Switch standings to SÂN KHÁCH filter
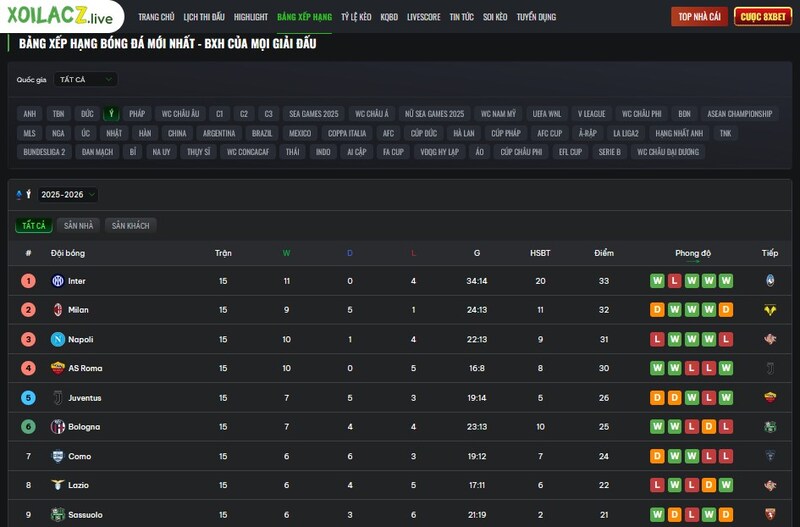This screenshot has width=800, height=527. click(130, 226)
